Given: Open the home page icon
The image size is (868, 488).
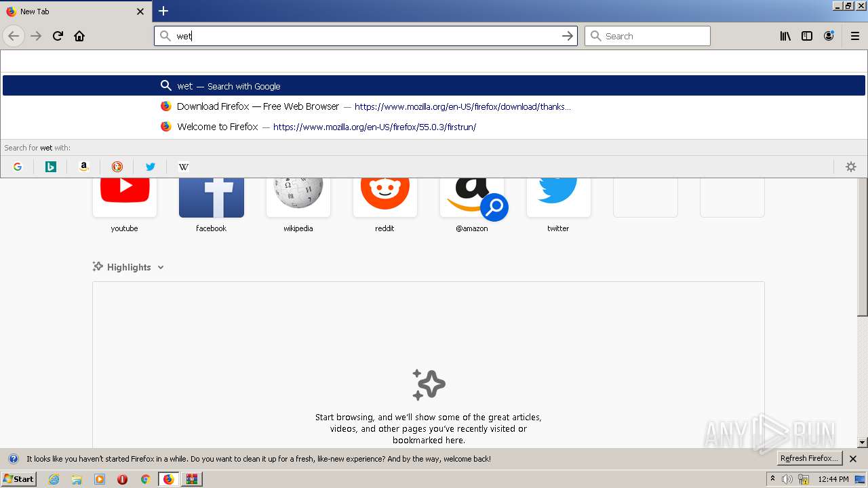Looking at the screenshot, I should point(79,36).
